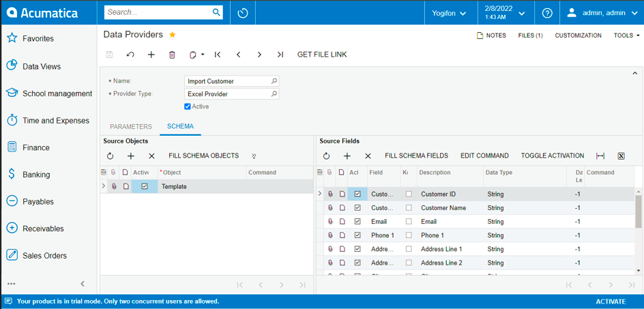Delete the provider with trash icon

point(173,55)
